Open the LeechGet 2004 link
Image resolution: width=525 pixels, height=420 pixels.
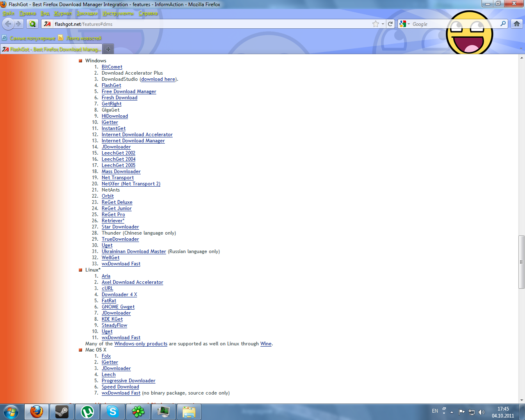pyautogui.click(x=119, y=159)
